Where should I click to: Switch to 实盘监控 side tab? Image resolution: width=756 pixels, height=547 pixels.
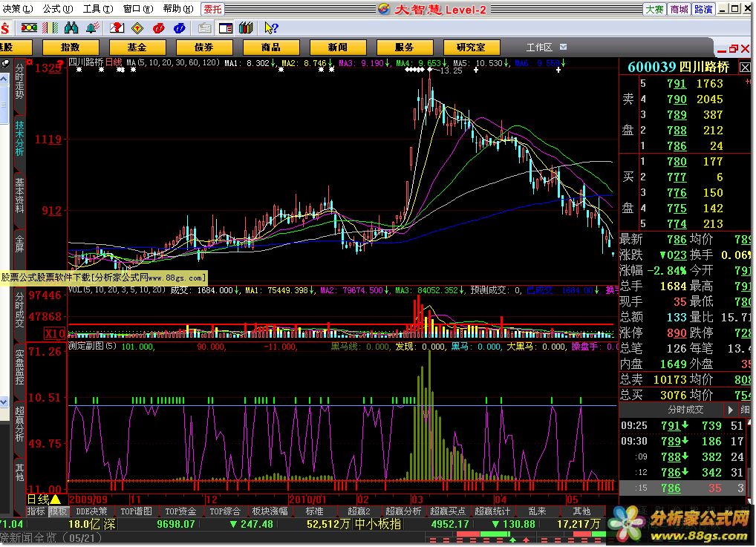19,367
